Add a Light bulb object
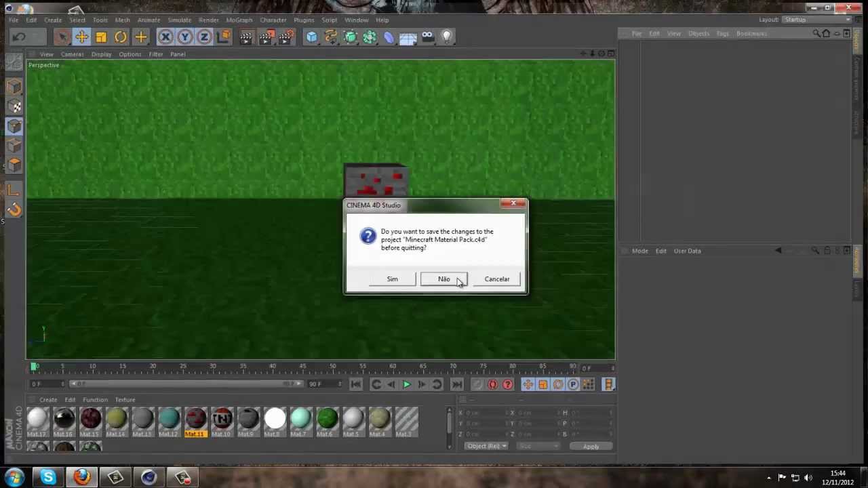This screenshot has height=488, width=868. [x=447, y=37]
